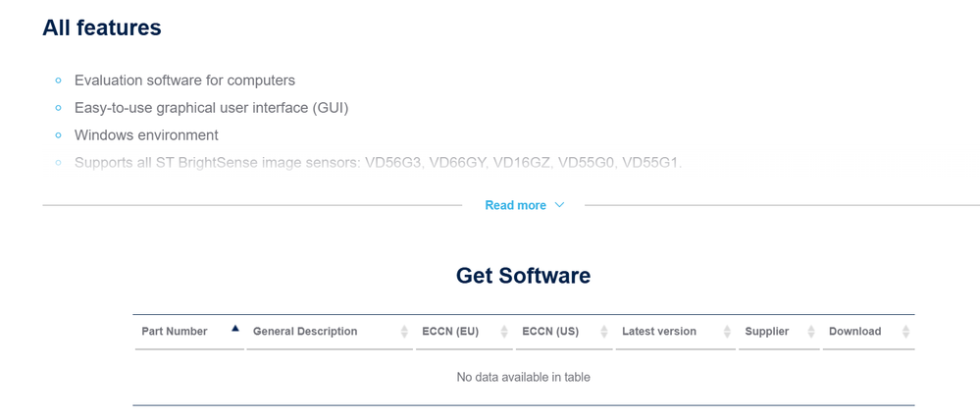The height and width of the screenshot is (419, 980).
Task: Open the Read more link
Action: point(515,205)
